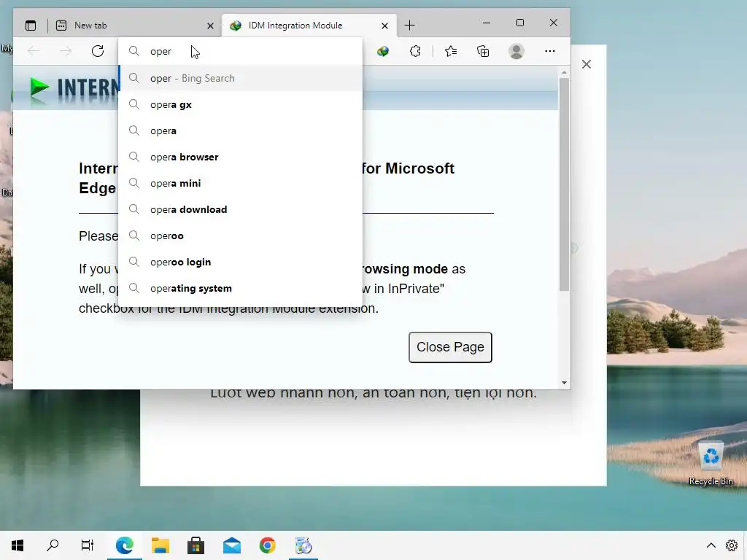
Task: Select the oper - Bing Search suggestion
Action: (241, 78)
